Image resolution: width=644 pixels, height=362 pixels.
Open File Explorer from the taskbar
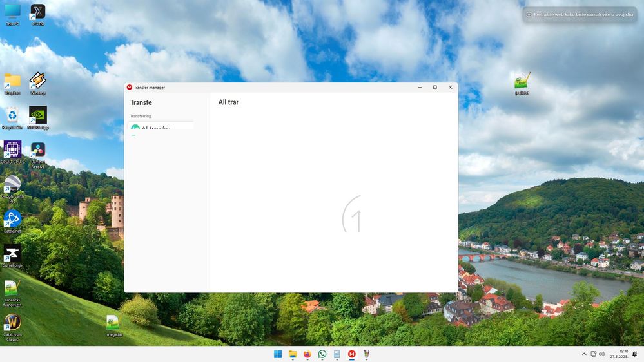[293, 354]
